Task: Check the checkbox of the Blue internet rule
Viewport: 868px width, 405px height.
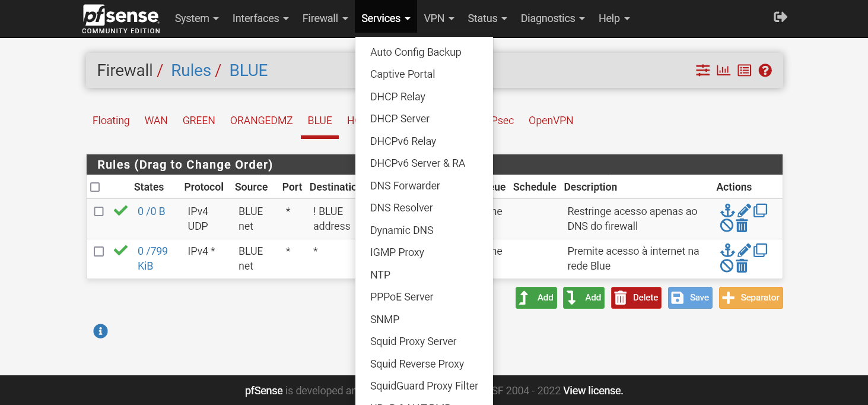Action: click(x=98, y=251)
